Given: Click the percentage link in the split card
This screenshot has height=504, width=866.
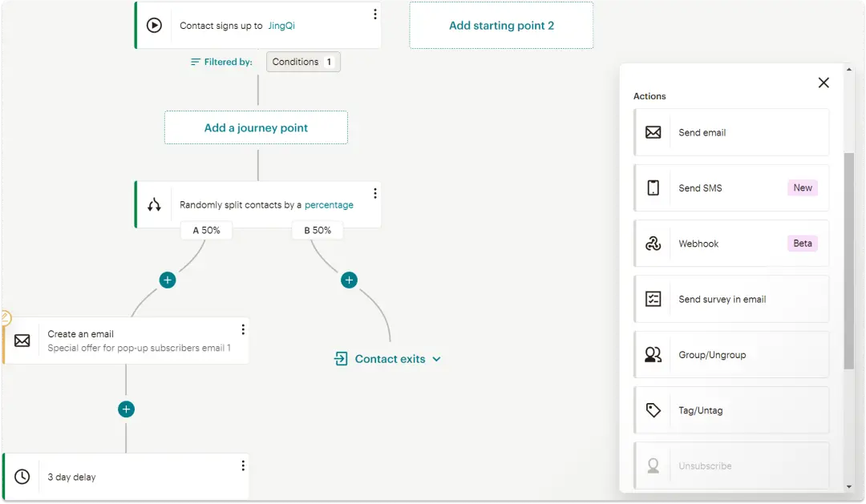Looking at the screenshot, I should (x=329, y=205).
